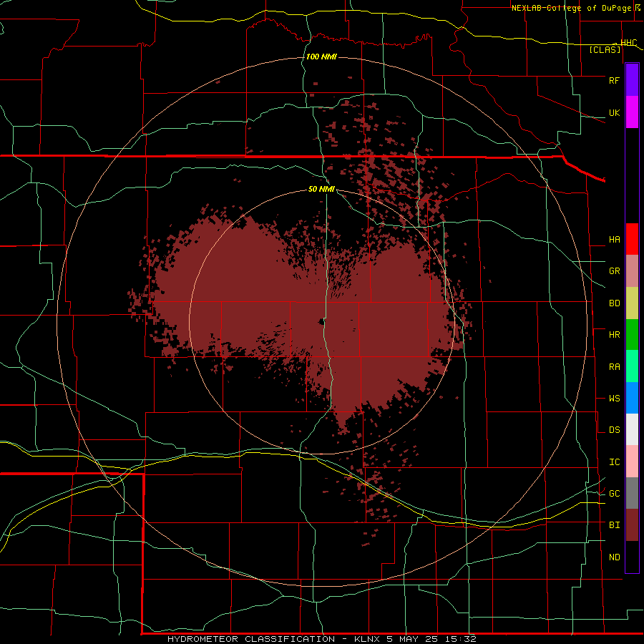Image resolution: width=644 pixels, height=644 pixels.
Task: Click the BI legend label
Action: click(614, 525)
